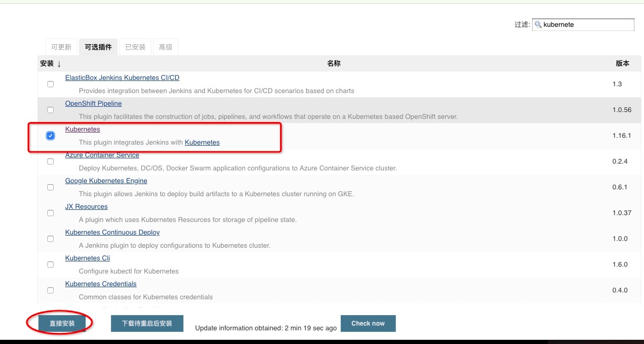Open the Kubernetes plugin name link
644x344 pixels.
(83, 129)
